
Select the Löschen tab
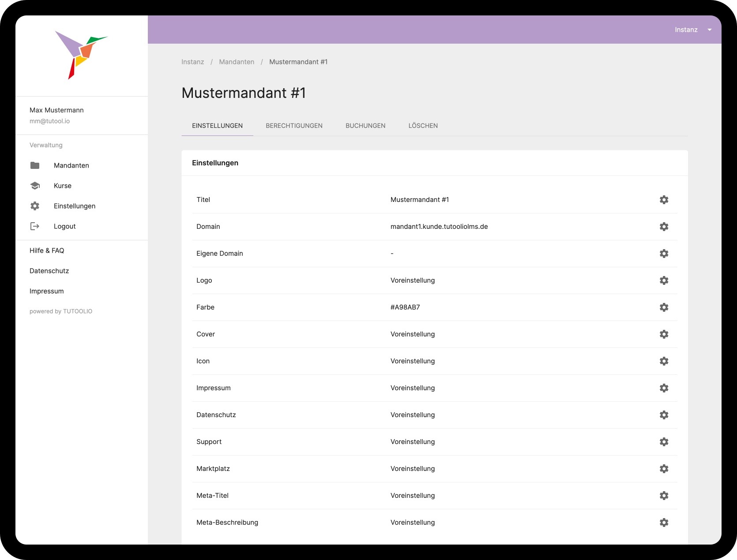pyautogui.click(x=423, y=126)
